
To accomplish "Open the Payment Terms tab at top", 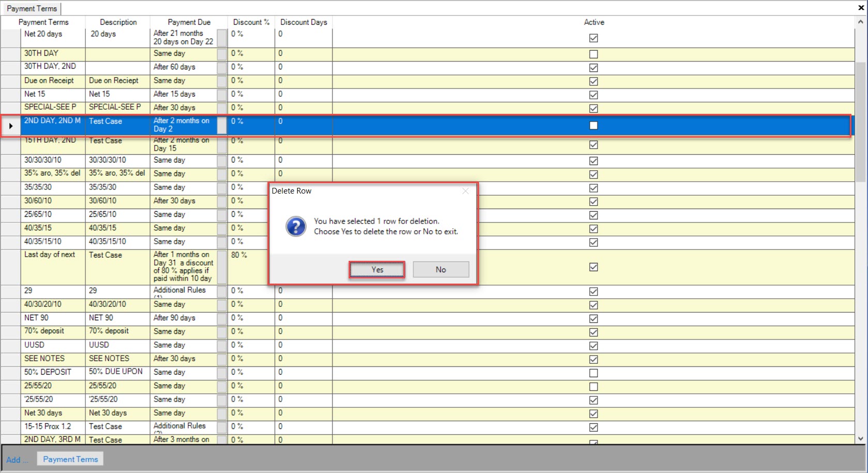I will (x=32, y=8).
